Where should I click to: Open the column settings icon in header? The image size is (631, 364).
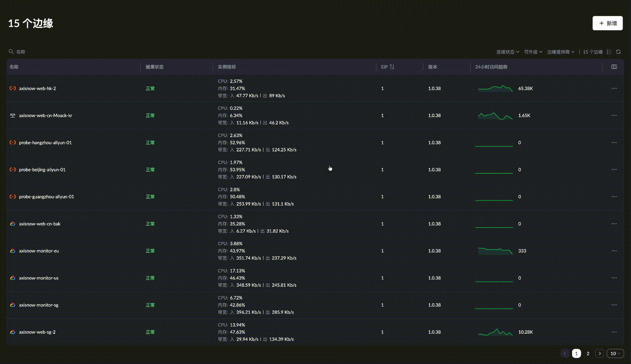(614, 67)
